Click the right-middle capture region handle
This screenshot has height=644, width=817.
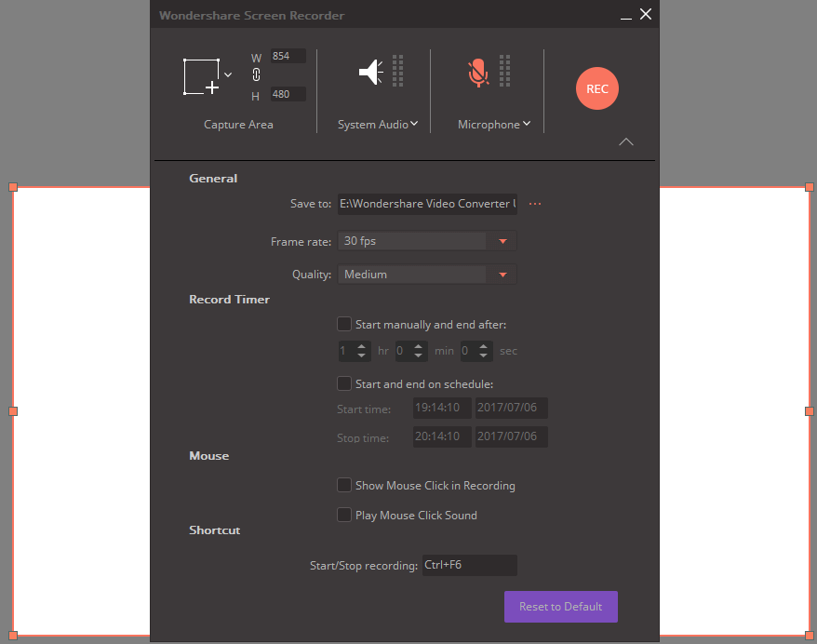(x=810, y=411)
